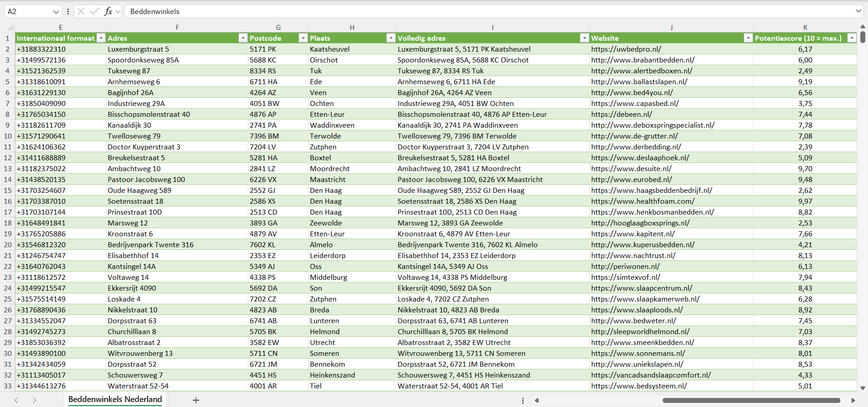Select the Beddenwinkels Nederland sheet tab
This screenshot has height=407, width=868.
point(115,399)
